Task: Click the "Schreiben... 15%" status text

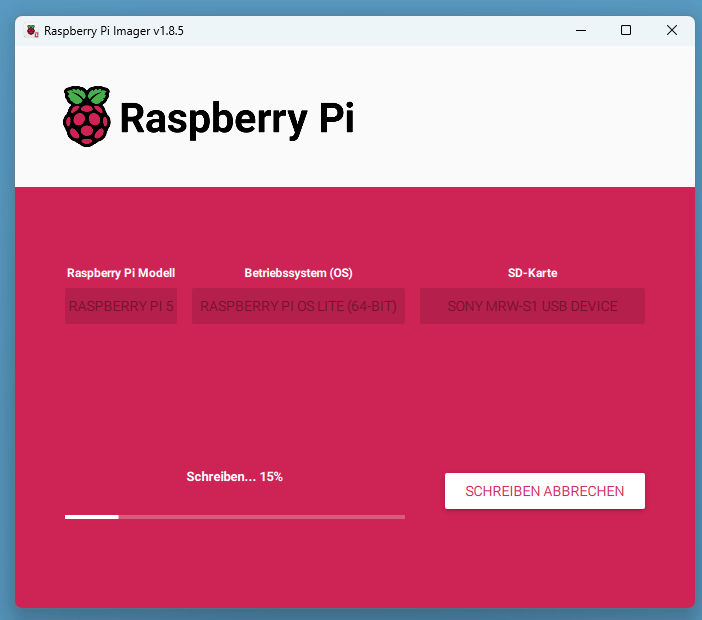Action: coord(235,477)
